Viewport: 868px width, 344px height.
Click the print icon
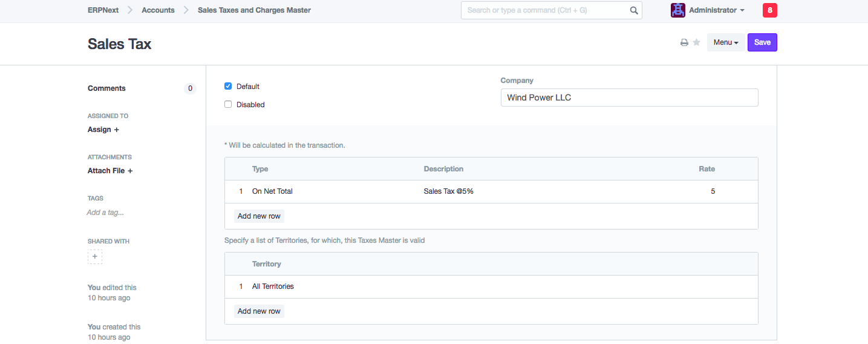point(684,42)
